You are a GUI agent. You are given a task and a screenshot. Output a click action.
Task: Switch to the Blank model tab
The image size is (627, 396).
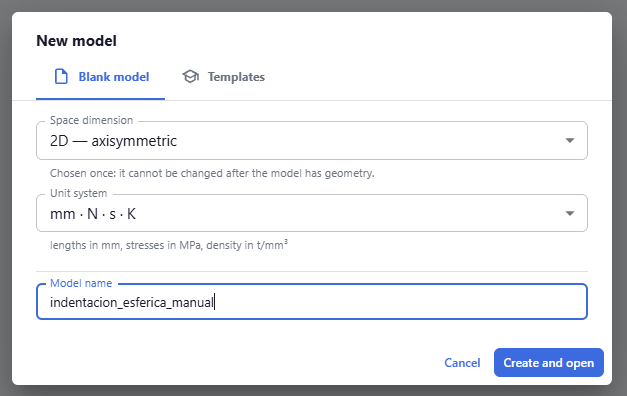click(100, 77)
